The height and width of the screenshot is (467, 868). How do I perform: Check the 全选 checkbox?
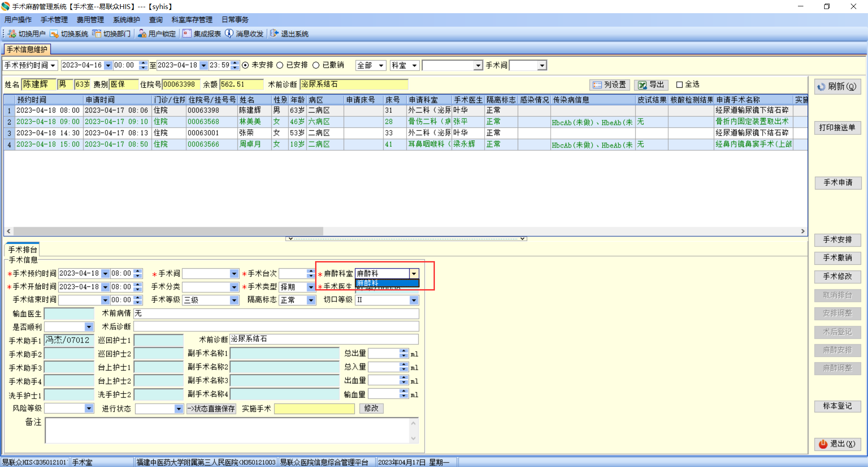[x=679, y=85]
